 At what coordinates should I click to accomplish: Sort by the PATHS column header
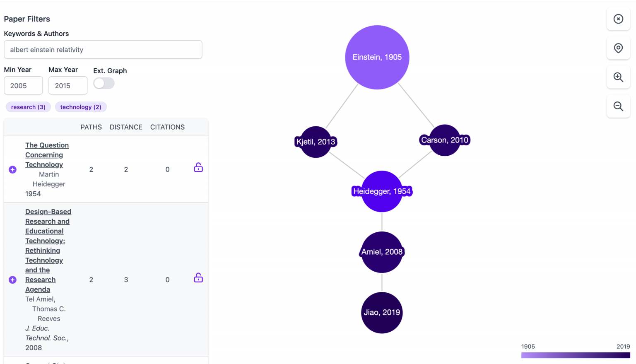coord(91,127)
